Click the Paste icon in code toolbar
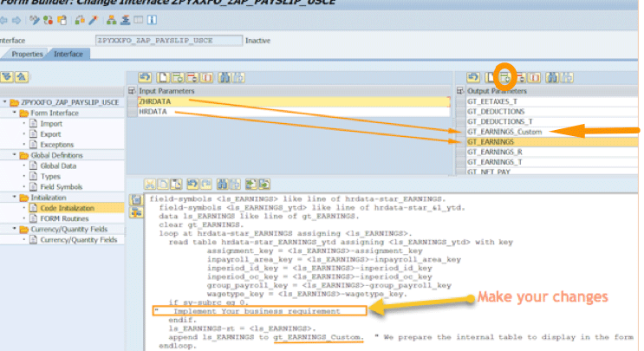Viewport: 644px width, 351px height. click(176, 185)
